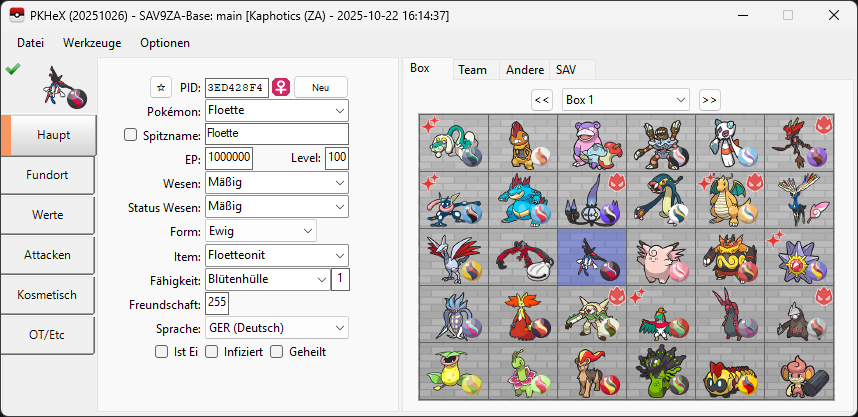This screenshot has height=417, width=858.
Task: Open the Datei menu
Action: (x=31, y=43)
